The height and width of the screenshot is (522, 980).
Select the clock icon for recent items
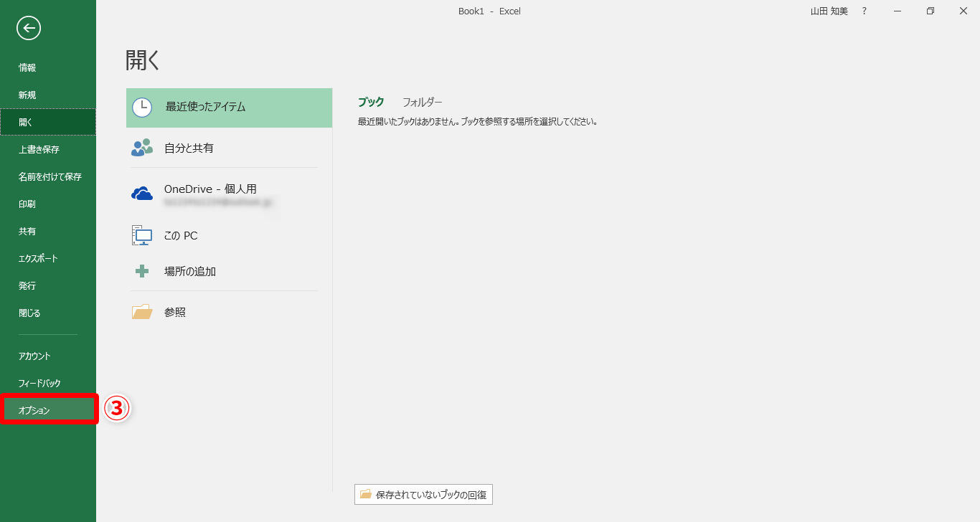pos(142,108)
